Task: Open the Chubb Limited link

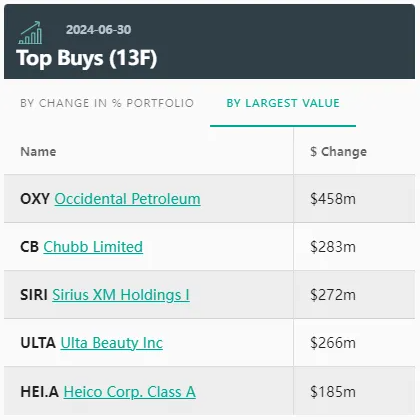Action: click(x=93, y=247)
